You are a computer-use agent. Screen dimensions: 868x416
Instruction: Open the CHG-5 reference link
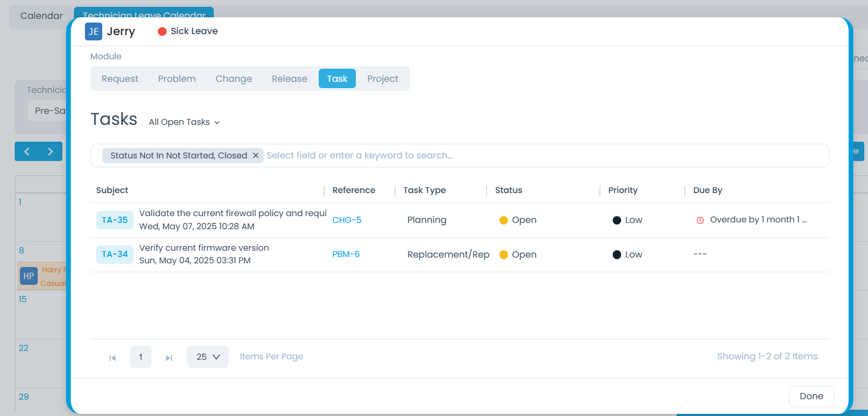click(346, 220)
